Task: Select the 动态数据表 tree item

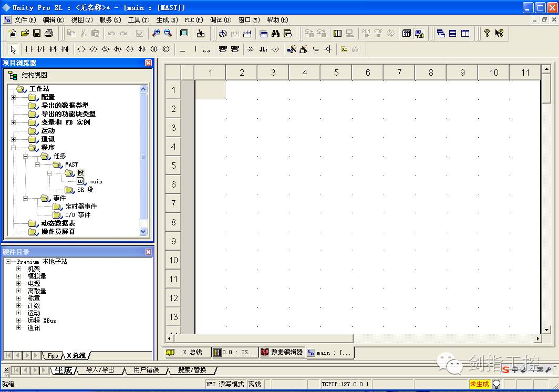Action: click(58, 223)
